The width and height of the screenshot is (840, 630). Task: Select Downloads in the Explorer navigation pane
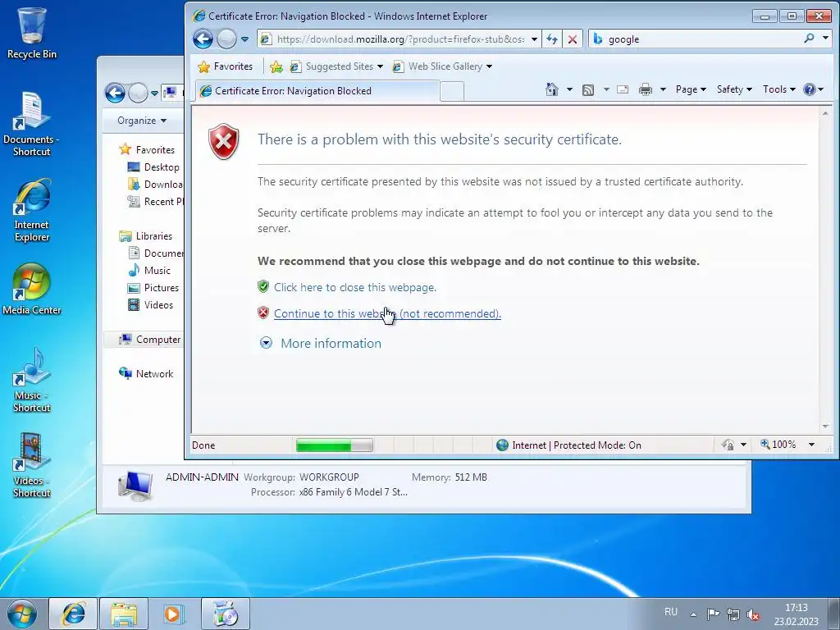point(155,185)
